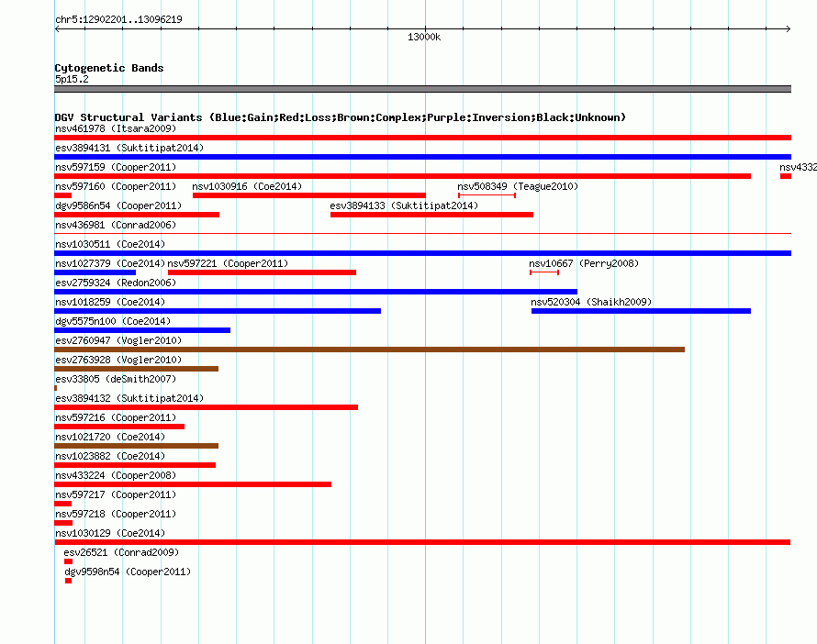Select the esv3894131 (Suktitipat2014) blue gain bar
Screen dimensions: 817x644
point(422,157)
